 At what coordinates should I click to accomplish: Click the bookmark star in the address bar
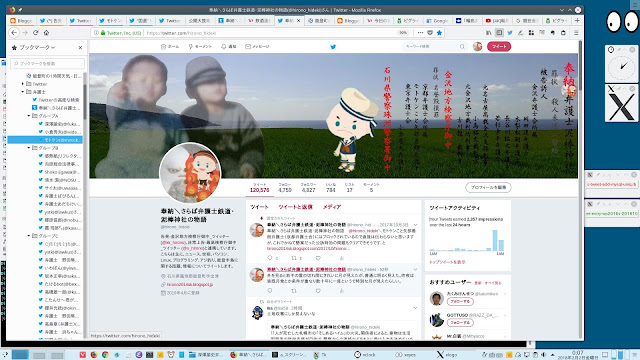(439, 33)
